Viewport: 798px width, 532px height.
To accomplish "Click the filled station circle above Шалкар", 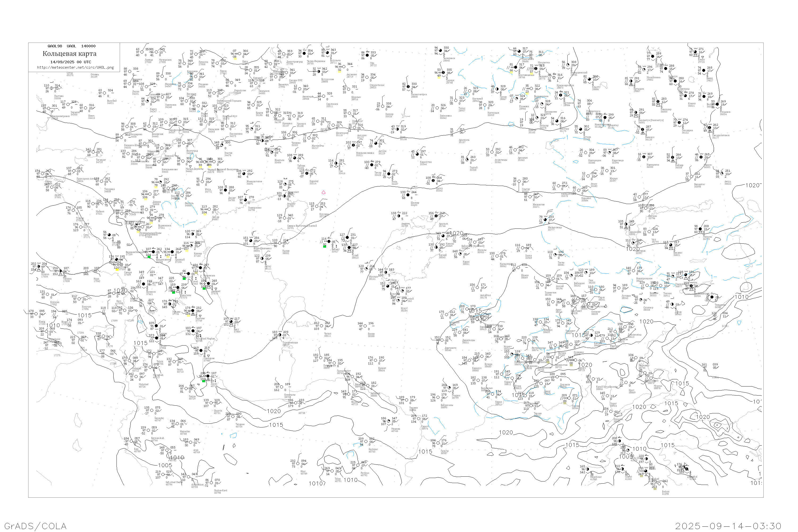I will click(408, 195).
